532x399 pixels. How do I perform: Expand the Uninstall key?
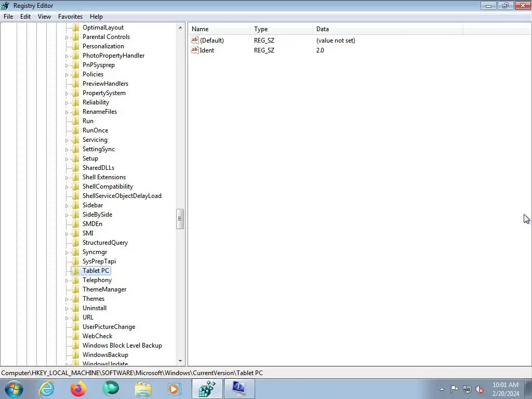tap(67, 309)
